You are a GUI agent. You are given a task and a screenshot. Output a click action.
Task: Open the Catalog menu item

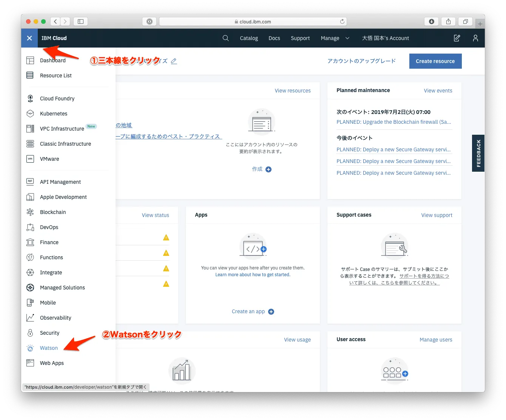coord(249,38)
